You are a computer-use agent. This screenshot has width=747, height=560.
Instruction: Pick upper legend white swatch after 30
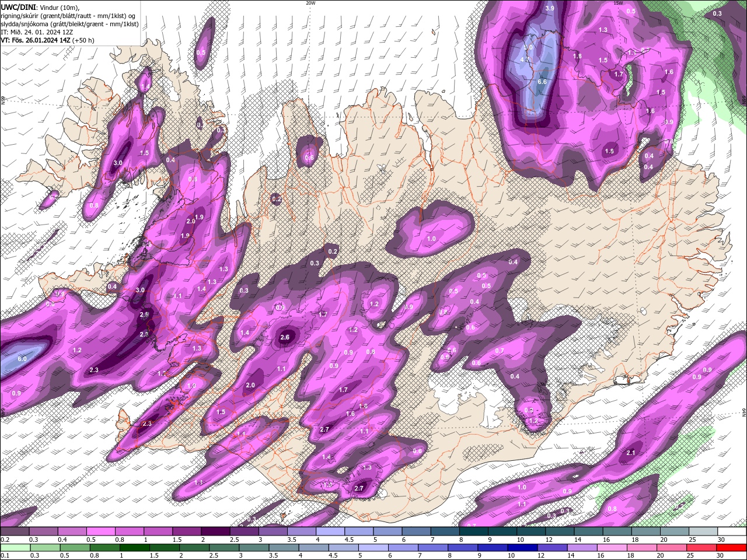(732, 531)
